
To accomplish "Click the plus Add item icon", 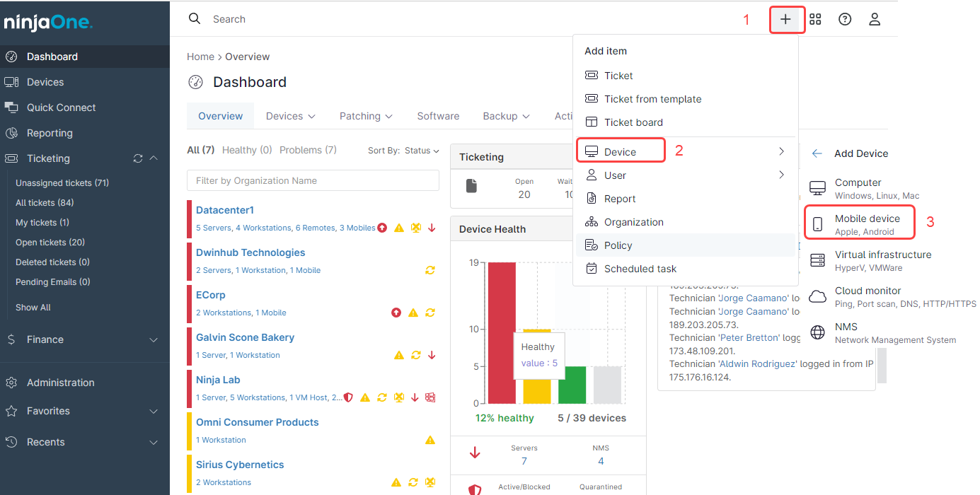I will pyautogui.click(x=785, y=20).
